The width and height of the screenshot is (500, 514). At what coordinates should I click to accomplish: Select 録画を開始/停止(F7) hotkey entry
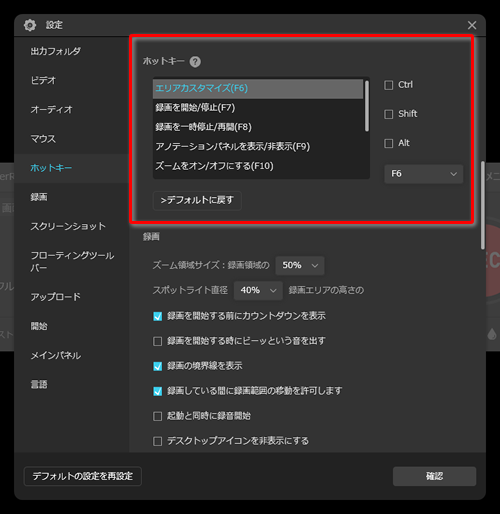coord(258,108)
